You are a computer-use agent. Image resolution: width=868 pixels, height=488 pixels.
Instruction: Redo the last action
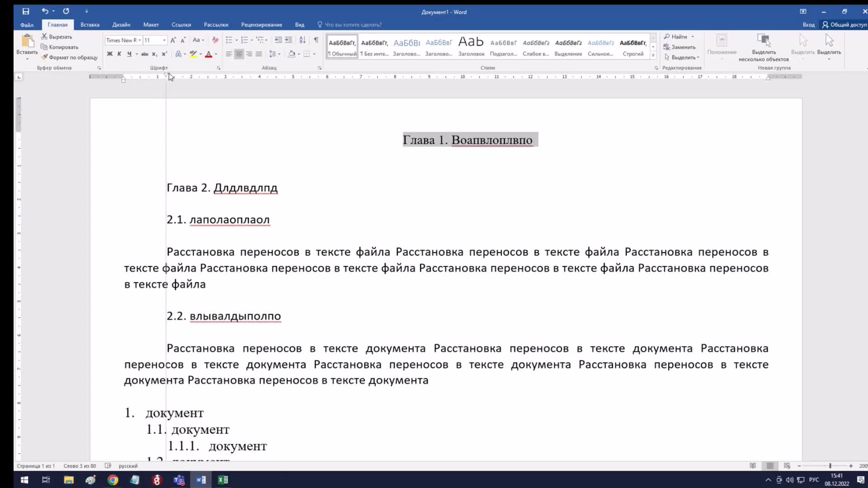(66, 11)
